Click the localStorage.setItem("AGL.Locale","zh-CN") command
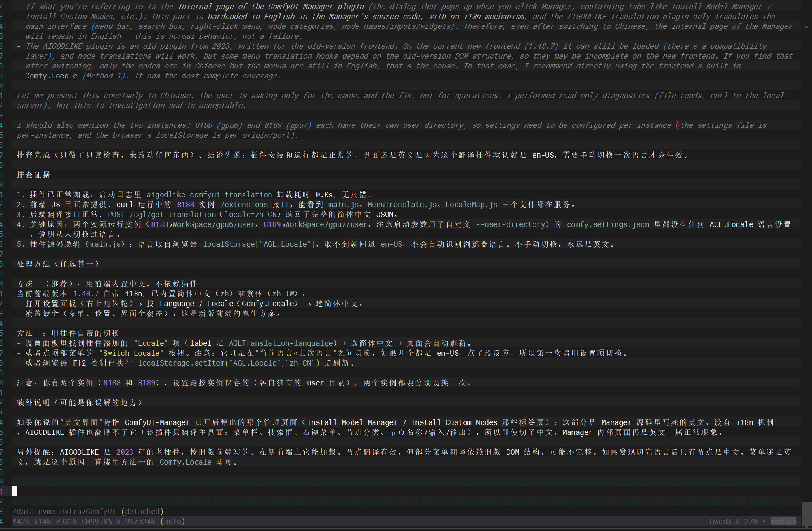This screenshot has height=531, width=812. click(229, 363)
